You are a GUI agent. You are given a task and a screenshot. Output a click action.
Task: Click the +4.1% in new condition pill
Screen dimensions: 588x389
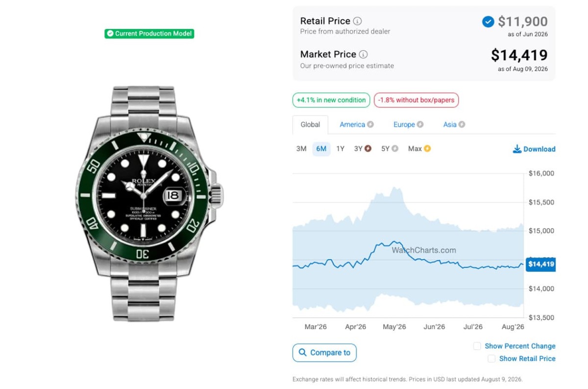331,100
